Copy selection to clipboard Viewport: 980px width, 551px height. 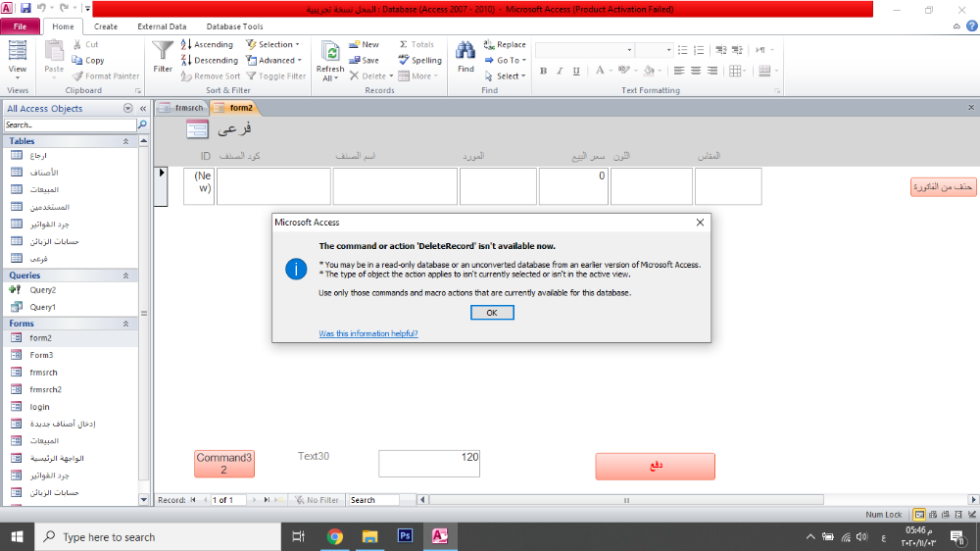[x=88, y=60]
